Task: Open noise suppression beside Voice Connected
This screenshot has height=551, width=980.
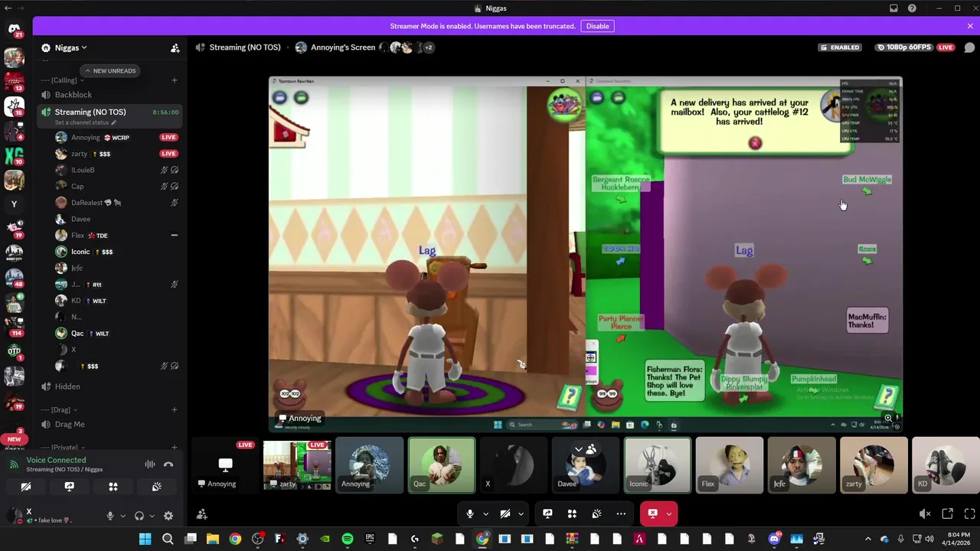Action: pyautogui.click(x=150, y=464)
